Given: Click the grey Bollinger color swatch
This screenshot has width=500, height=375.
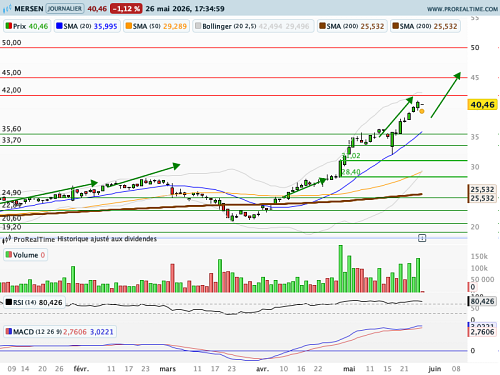Looking at the screenshot, I should tap(198, 26).
